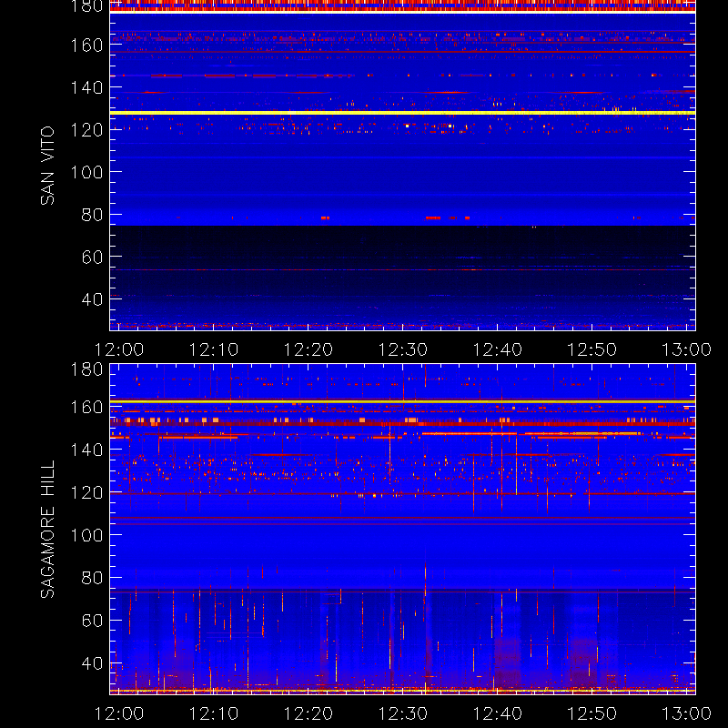Pick the 40 tick label on Sagamore Hill plot
728x728 pixels.
[x=92, y=663]
